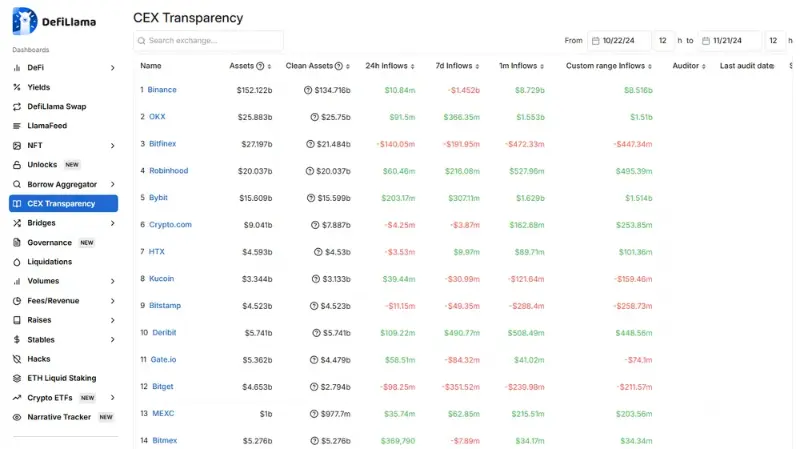Expand the NFT menu chevron
Viewport: 800px width, 449px height.
(112, 146)
